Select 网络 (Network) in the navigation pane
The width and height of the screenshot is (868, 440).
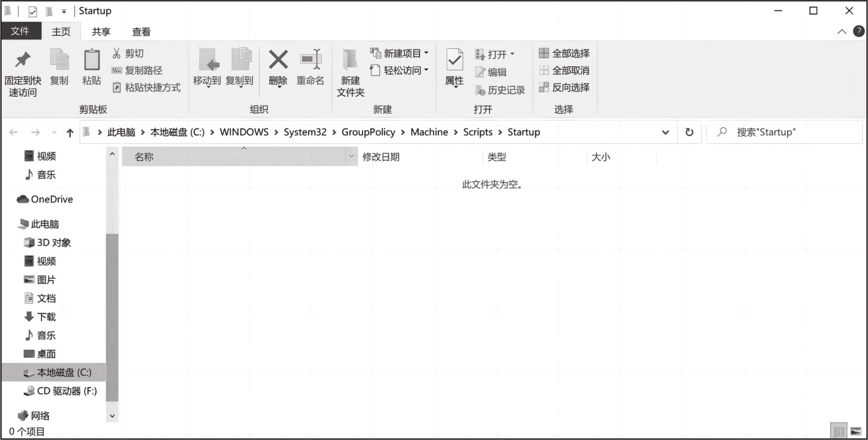34,415
